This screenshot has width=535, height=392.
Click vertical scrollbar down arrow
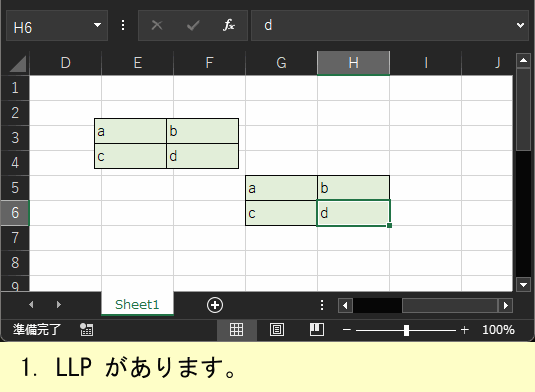pos(523,284)
